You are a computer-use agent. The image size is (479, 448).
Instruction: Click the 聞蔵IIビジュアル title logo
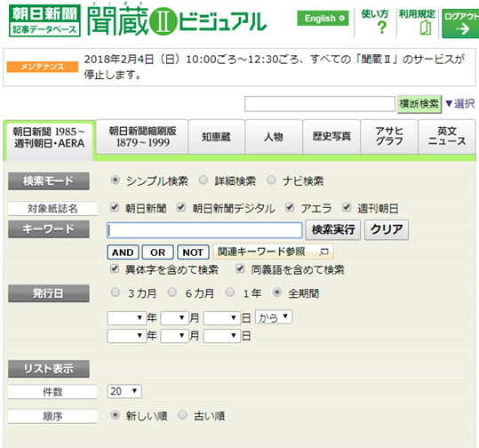[x=177, y=20]
